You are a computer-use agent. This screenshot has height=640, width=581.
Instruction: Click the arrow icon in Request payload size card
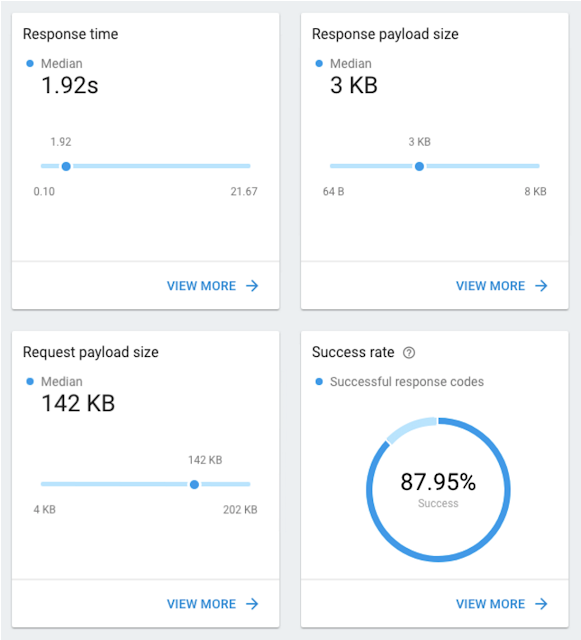click(252, 604)
